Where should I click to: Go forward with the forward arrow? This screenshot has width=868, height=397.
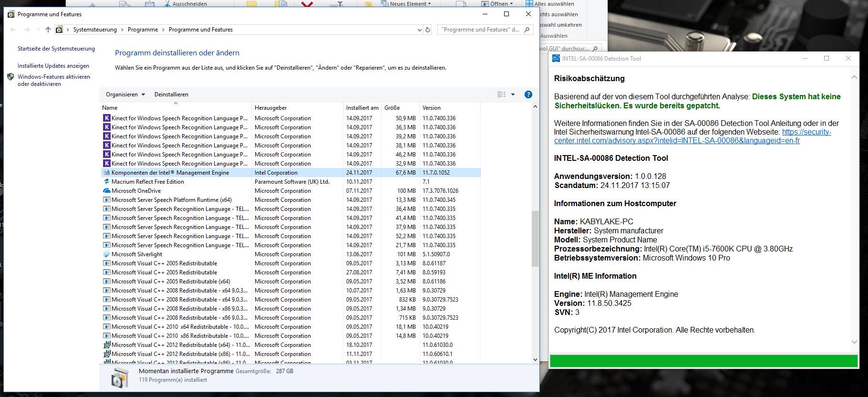[x=27, y=30]
